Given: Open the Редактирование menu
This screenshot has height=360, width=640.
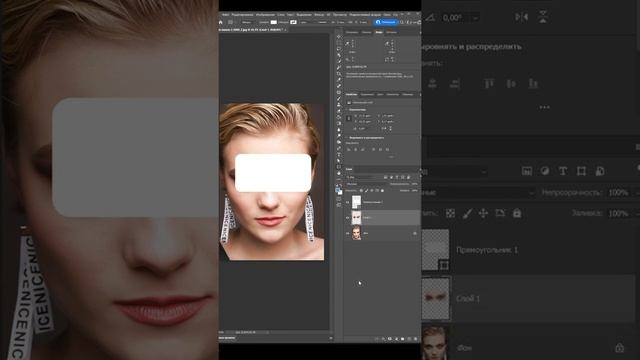Looking at the screenshot, I should (242, 15).
